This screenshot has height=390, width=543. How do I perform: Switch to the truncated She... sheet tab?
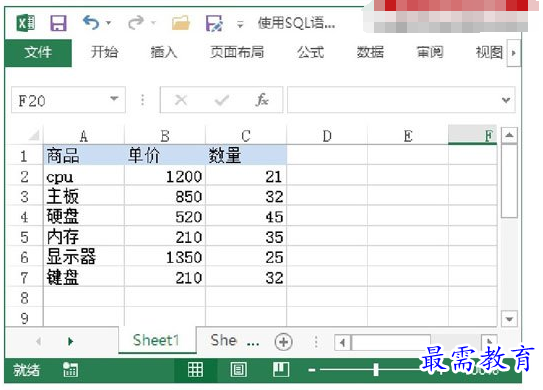point(234,340)
